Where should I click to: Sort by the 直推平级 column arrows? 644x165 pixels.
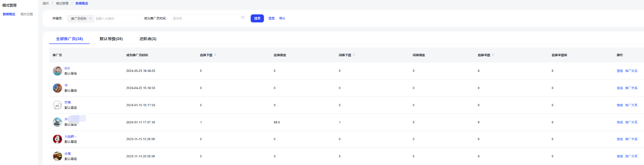point(493,55)
